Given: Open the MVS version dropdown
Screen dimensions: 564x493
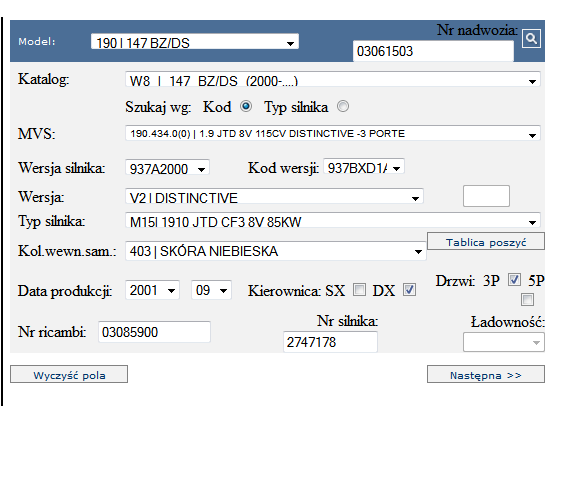Looking at the screenshot, I should point(333,133).
